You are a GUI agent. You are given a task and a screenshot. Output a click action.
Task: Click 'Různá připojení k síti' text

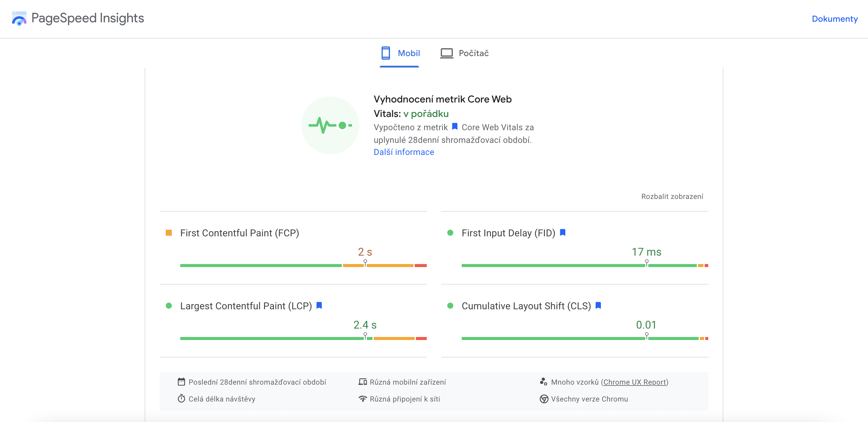click(405, 399)
